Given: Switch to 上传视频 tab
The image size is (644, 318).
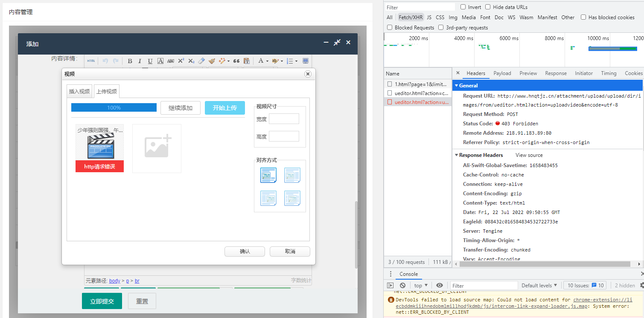Looking at the screenshot, I should coord(106,91).
